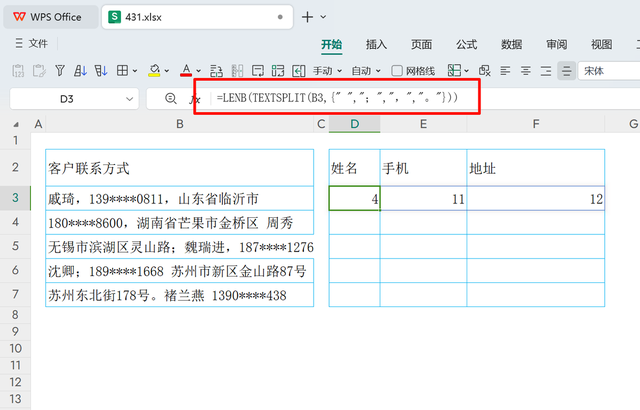Select cell F3 showing 12
The height and width of the screenshot is (410, 640).
click(x=536, y=198)
